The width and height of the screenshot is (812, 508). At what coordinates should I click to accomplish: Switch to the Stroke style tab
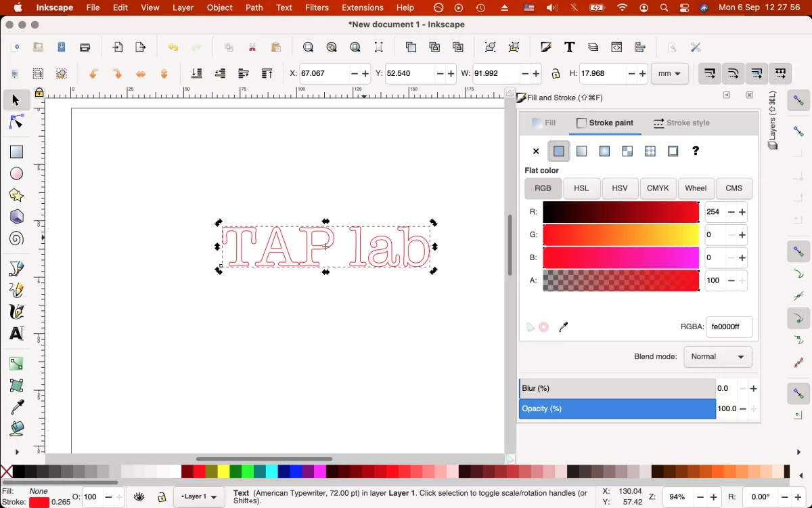pos(681,123)
